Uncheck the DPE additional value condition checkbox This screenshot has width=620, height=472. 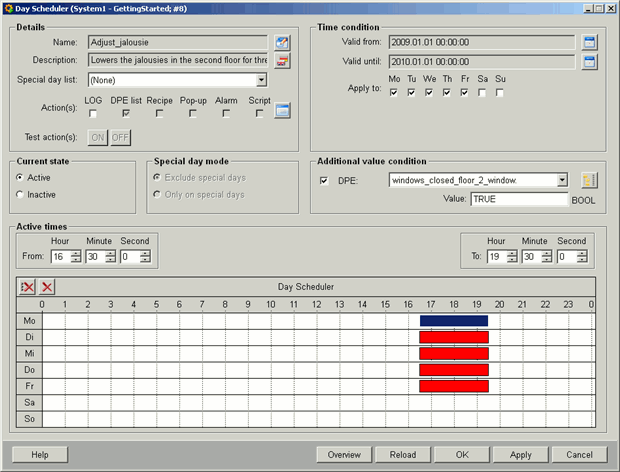(323, 181)
